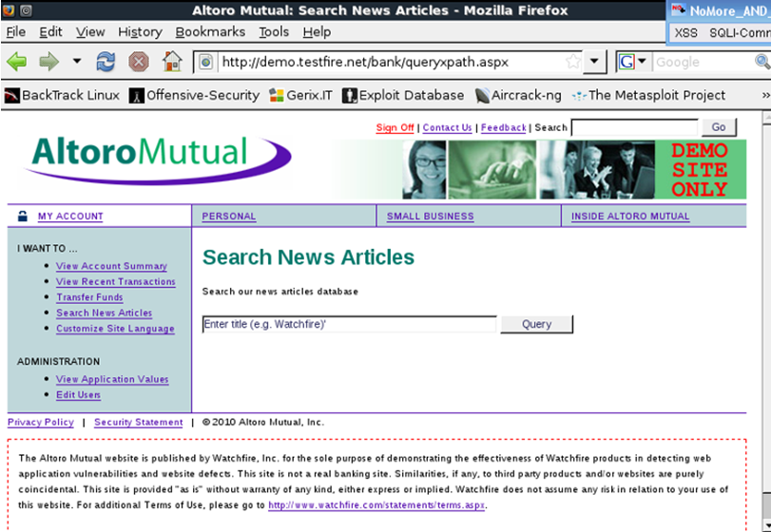Open the Edit menu
771x532 pixels.
[50, 32]
